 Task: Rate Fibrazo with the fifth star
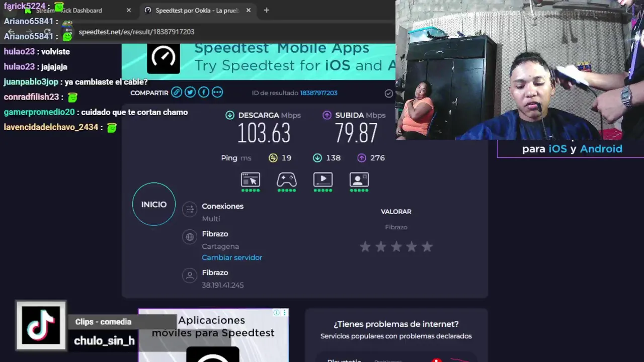point(427,246)
